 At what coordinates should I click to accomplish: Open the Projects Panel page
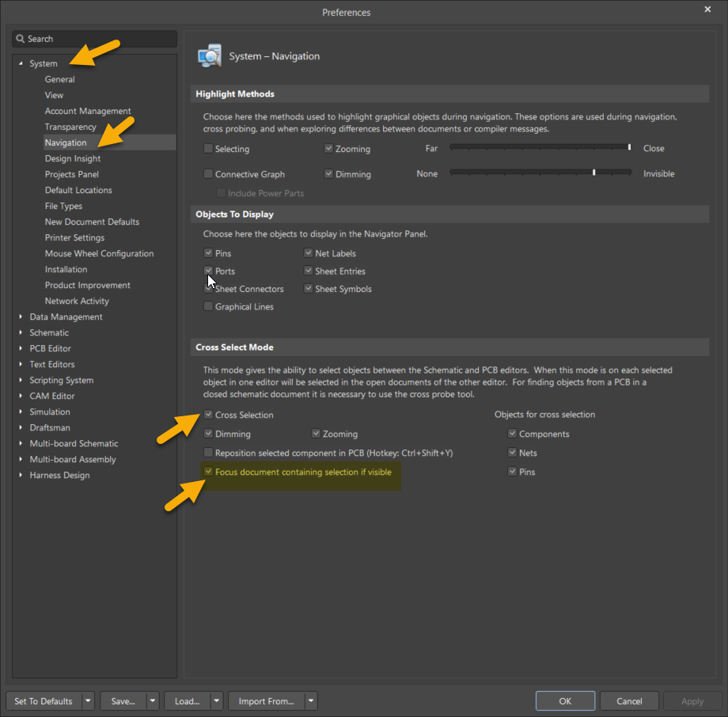[71, 174]
